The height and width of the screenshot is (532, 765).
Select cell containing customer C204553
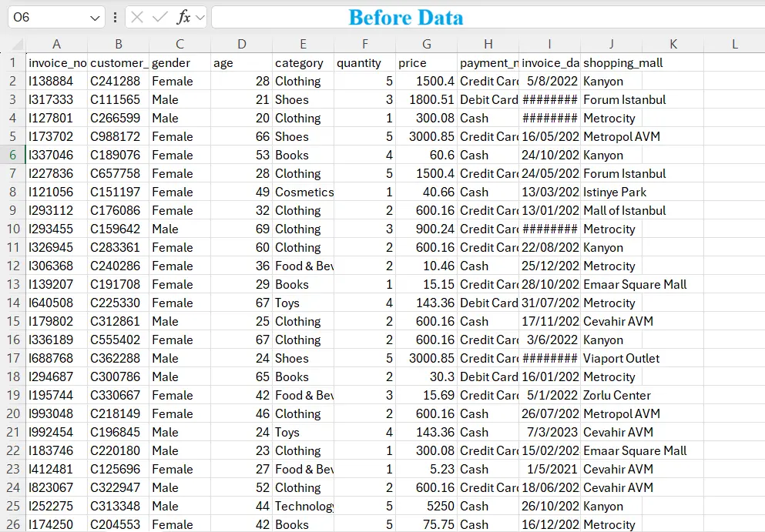point(118,524)
